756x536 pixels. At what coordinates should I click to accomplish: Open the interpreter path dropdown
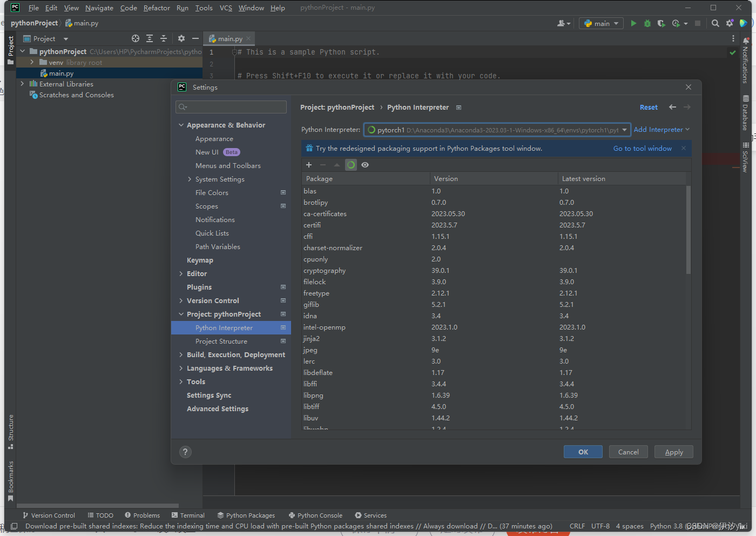coord(624,130)
